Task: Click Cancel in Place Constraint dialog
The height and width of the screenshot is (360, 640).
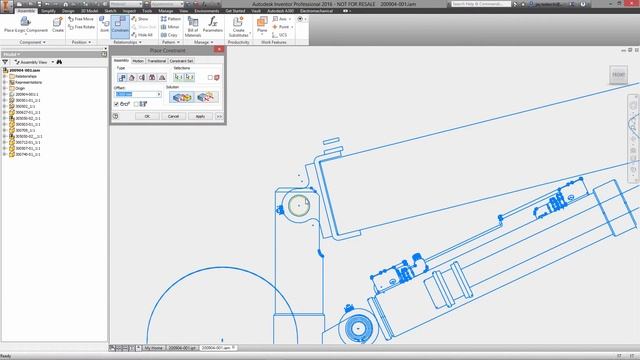Action: click(173, 116)
